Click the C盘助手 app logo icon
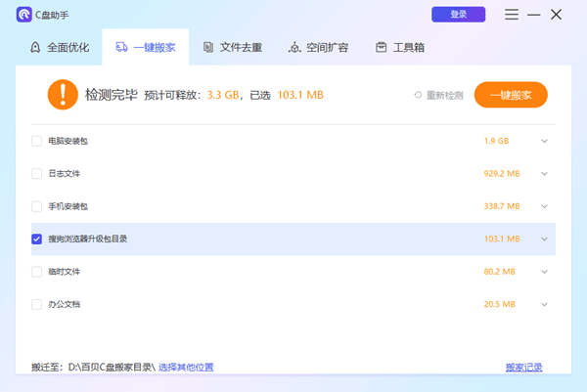 point(23,15)
